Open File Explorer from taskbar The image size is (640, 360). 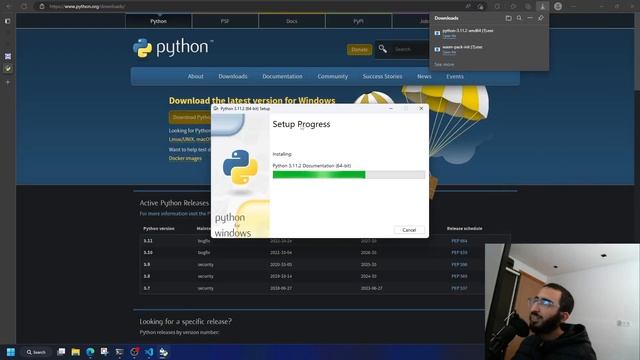[76, 352]
